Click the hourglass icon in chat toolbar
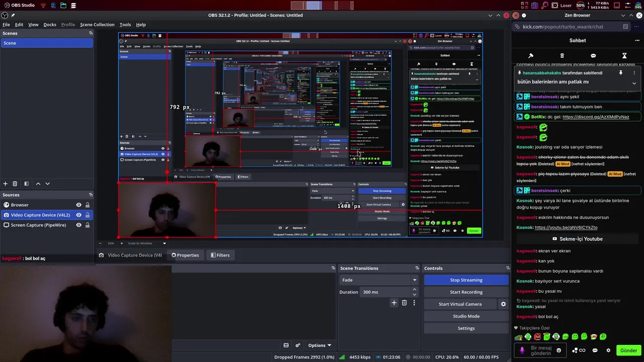Viewport: 644px width, 362px height. (624, 55)
